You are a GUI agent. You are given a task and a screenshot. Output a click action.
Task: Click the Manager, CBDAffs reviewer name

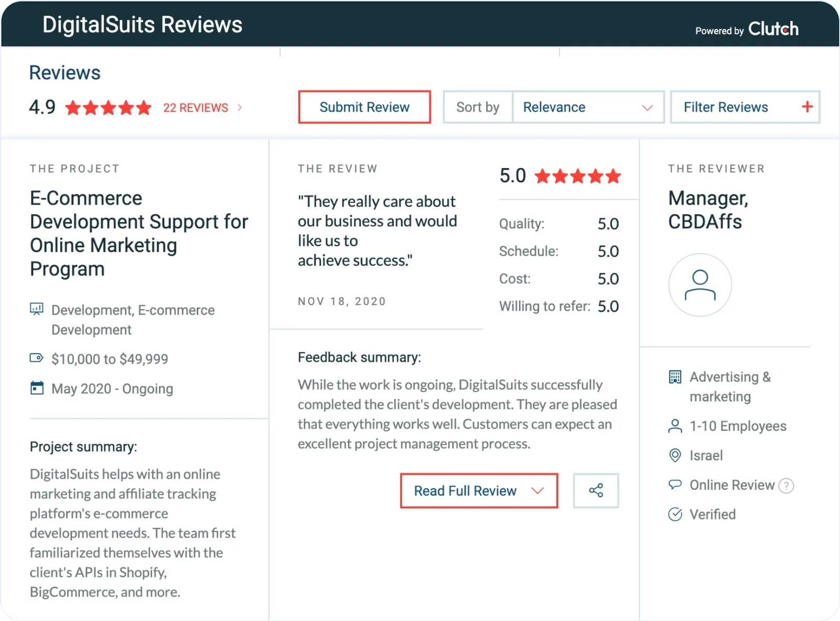708,210
